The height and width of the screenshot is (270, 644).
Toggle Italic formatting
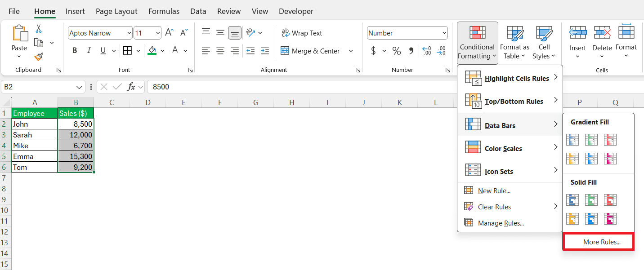89,51
